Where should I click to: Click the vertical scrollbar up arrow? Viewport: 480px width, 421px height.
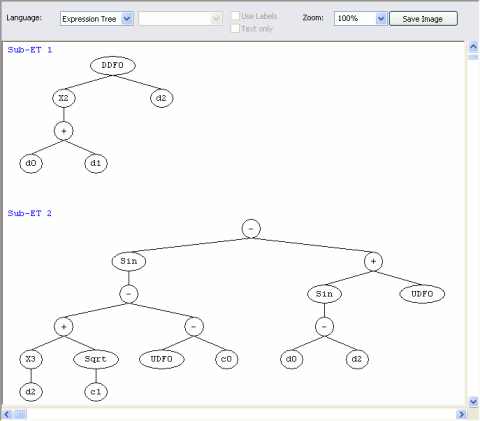pyautogui.click(x=473, y=46)
